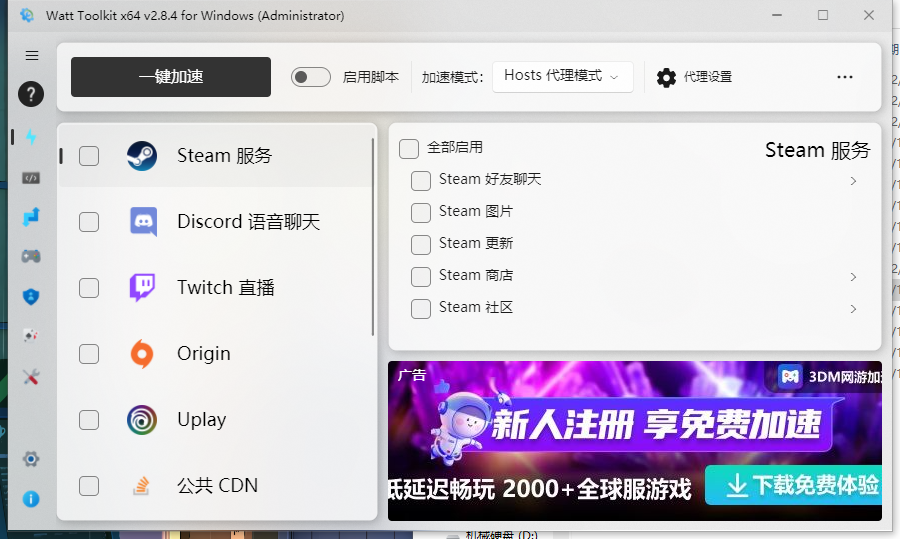Open the blue info about icon
Viewport: 900px width, 539px height.
32,498
